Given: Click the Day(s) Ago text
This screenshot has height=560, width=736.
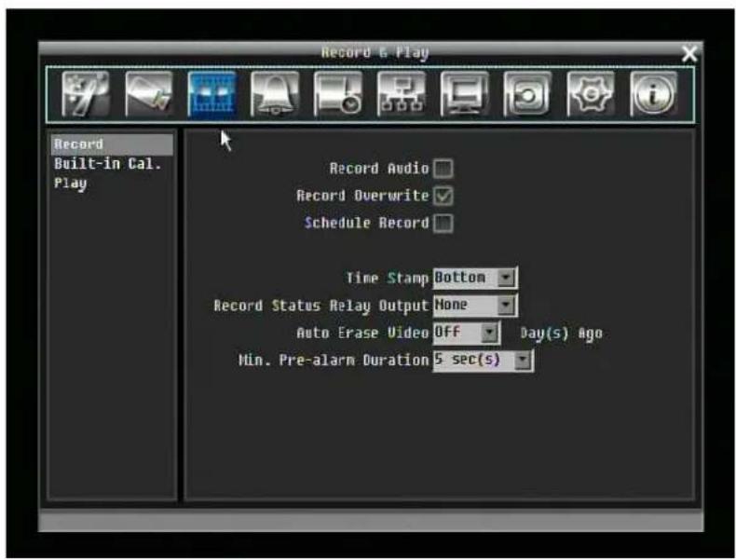Looking at the screenshot, I should (561, 334).
